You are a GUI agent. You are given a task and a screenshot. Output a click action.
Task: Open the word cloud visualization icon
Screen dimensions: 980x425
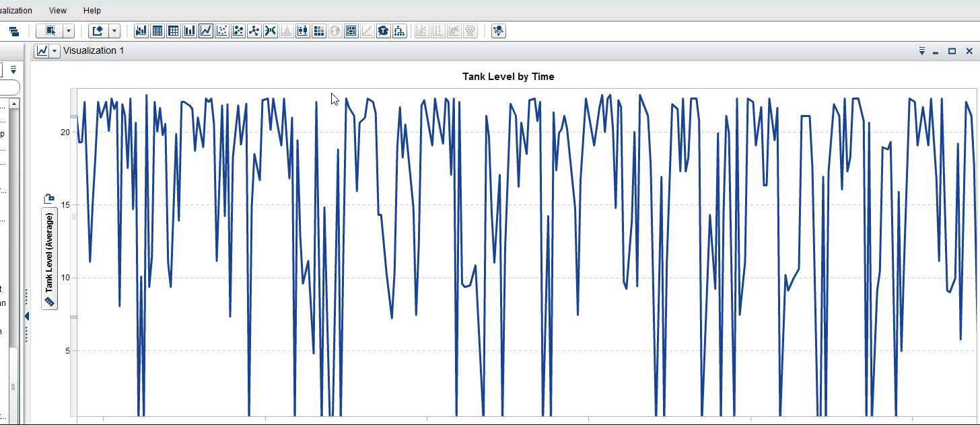point(383,30)
